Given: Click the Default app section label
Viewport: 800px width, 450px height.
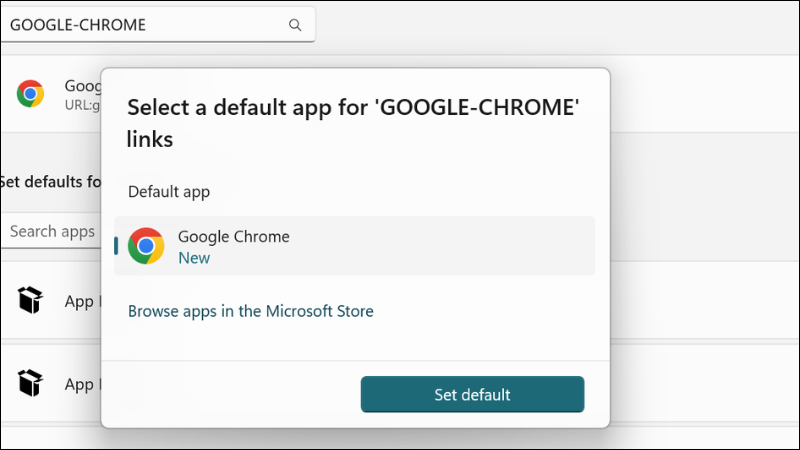Looking at the screenshot, I should (169, 192).
